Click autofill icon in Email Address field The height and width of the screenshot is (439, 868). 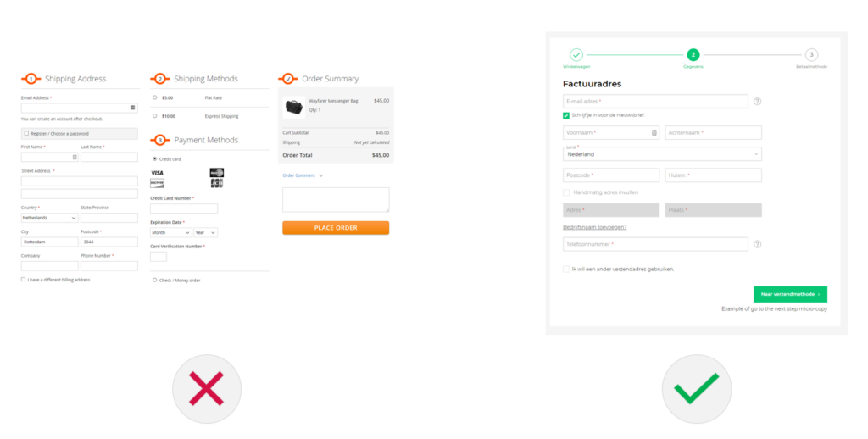click(x=133, y=108)
